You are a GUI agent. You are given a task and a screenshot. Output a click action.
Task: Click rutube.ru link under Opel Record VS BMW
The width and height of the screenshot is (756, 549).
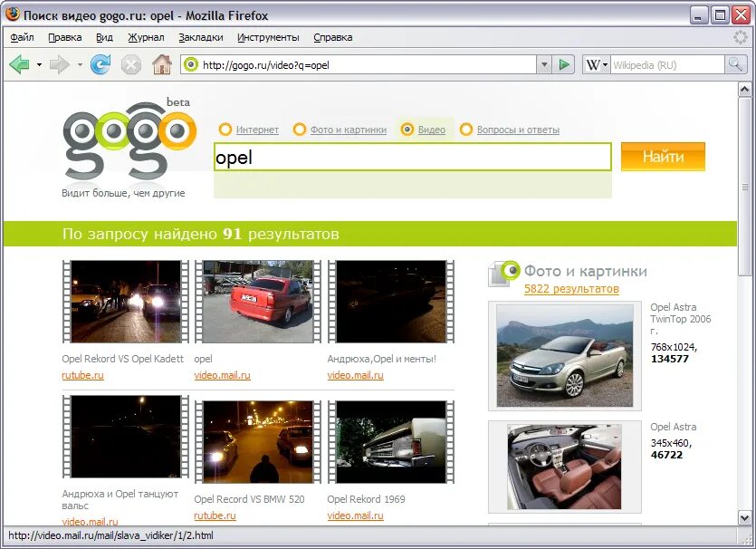[215, 515]
